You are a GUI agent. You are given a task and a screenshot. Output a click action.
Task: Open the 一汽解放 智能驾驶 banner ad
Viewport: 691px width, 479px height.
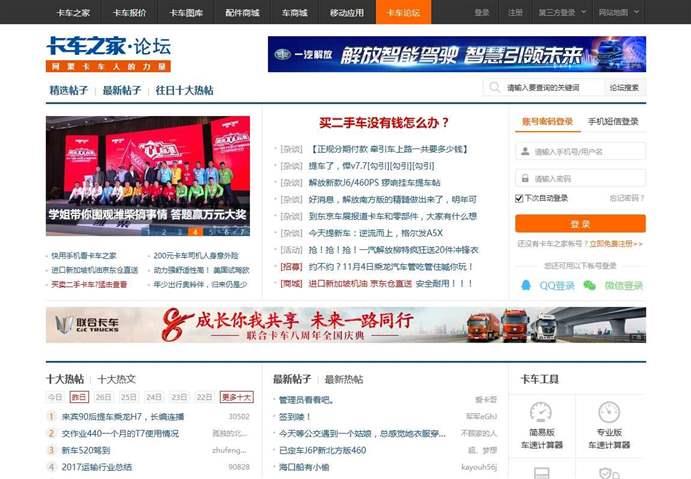pos(457,54)
